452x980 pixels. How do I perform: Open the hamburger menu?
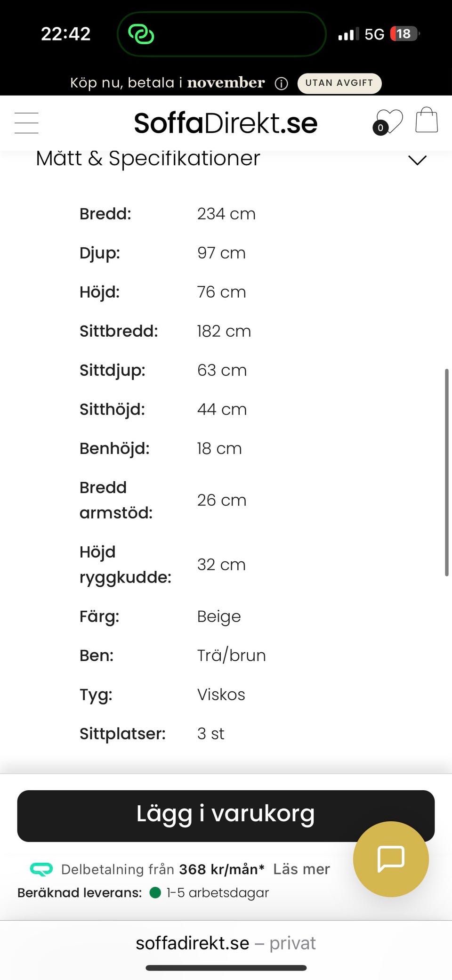(26, 123)
